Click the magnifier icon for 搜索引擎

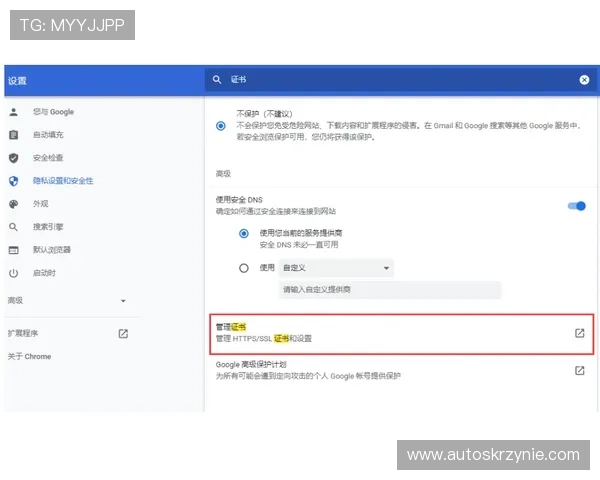coord(14,227)
